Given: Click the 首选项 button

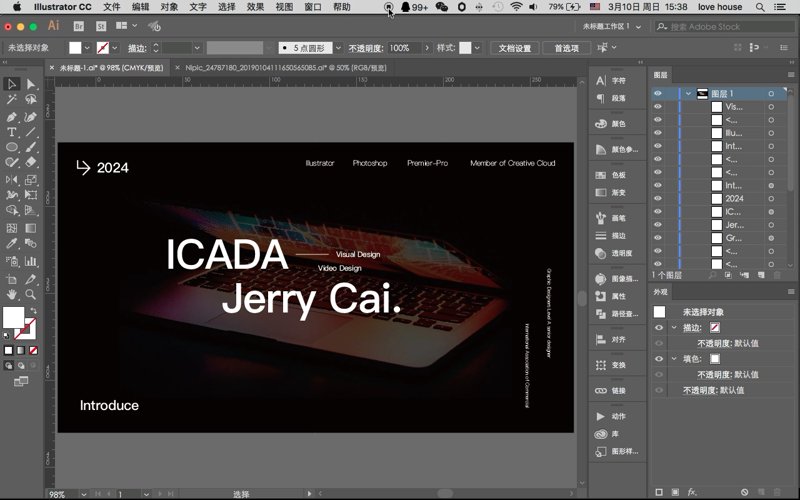Looking at the screenshot, I should [567, 48].
